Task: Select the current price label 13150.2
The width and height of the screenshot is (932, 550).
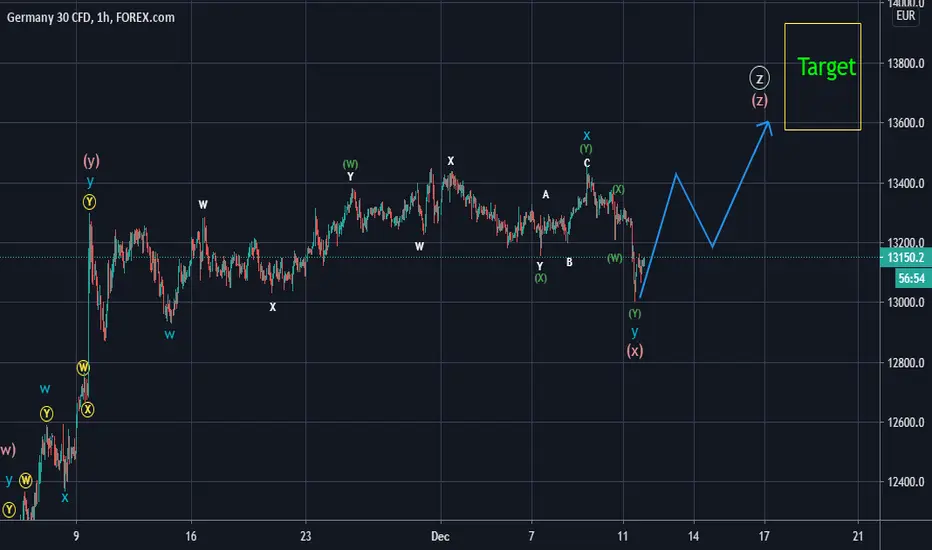Action: (x=905, y=257)
